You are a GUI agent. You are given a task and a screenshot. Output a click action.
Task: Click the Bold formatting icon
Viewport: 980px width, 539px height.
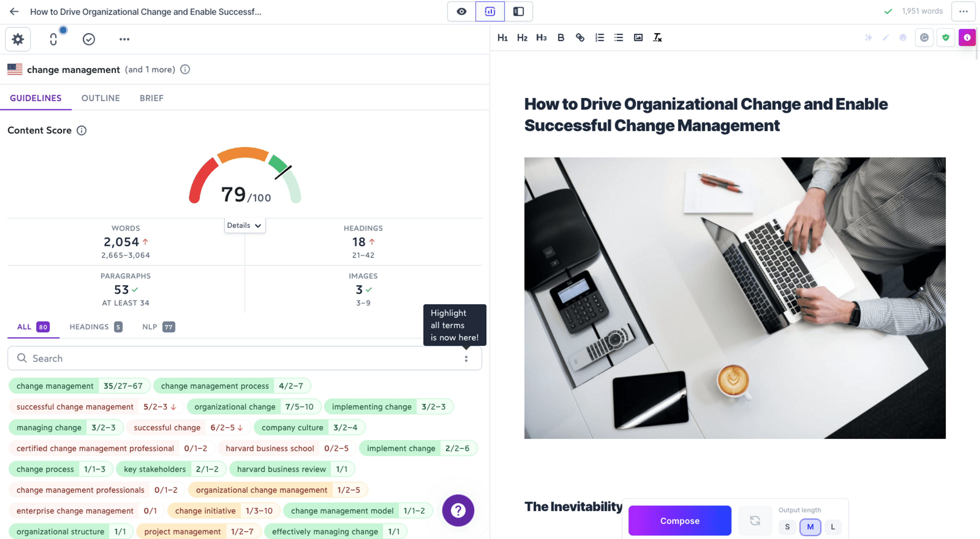(560, 37)
